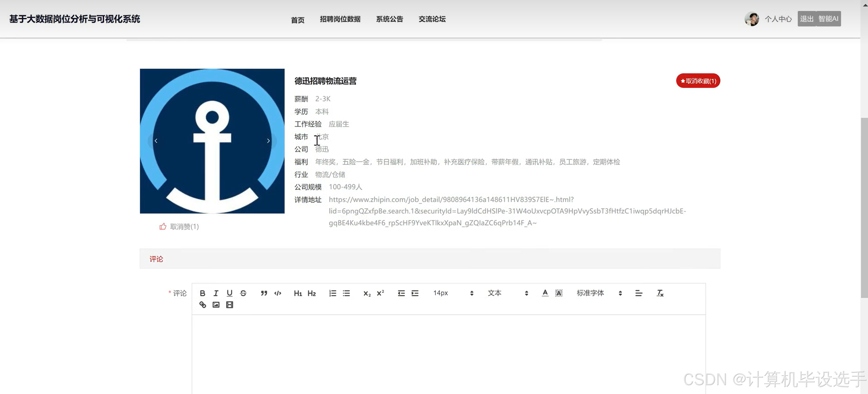
Task: Increase indent in the editor
Action: (415, 293)
